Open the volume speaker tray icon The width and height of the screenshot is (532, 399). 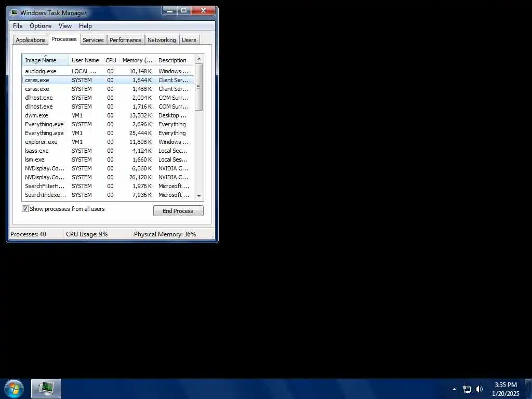pyautogui.click(x=479, y=389)
